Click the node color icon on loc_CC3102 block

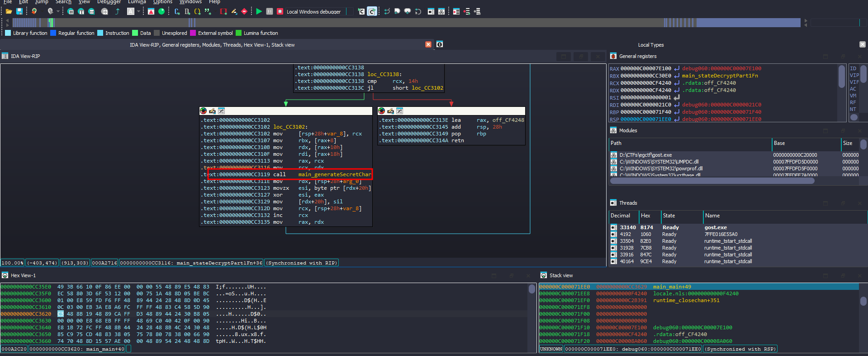pos(204,111)
